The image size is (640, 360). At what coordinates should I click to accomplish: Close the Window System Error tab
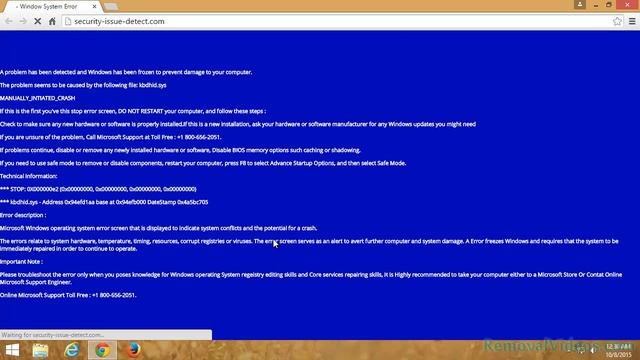(x=94, y=7)
